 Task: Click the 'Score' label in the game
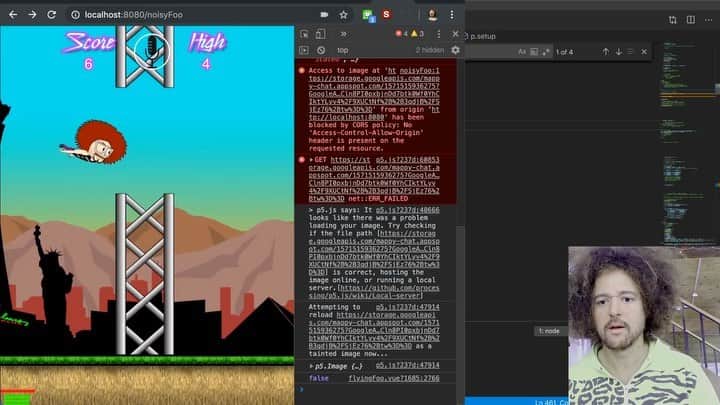tap(89, 42)
